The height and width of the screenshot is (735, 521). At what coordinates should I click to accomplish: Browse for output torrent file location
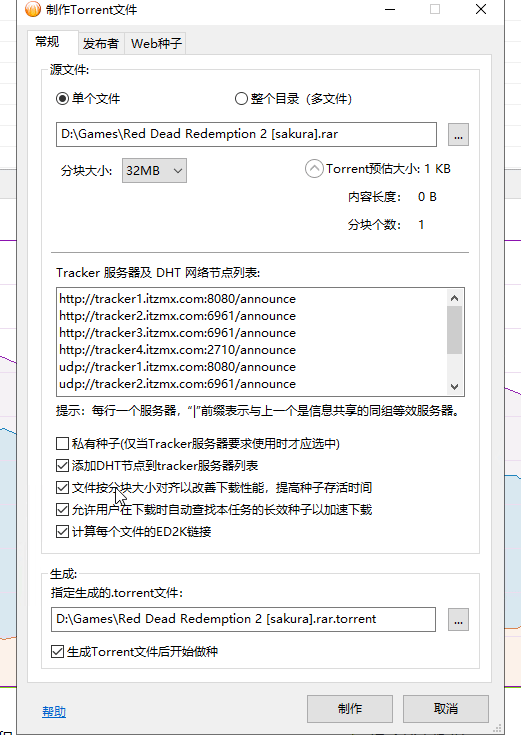458,620
